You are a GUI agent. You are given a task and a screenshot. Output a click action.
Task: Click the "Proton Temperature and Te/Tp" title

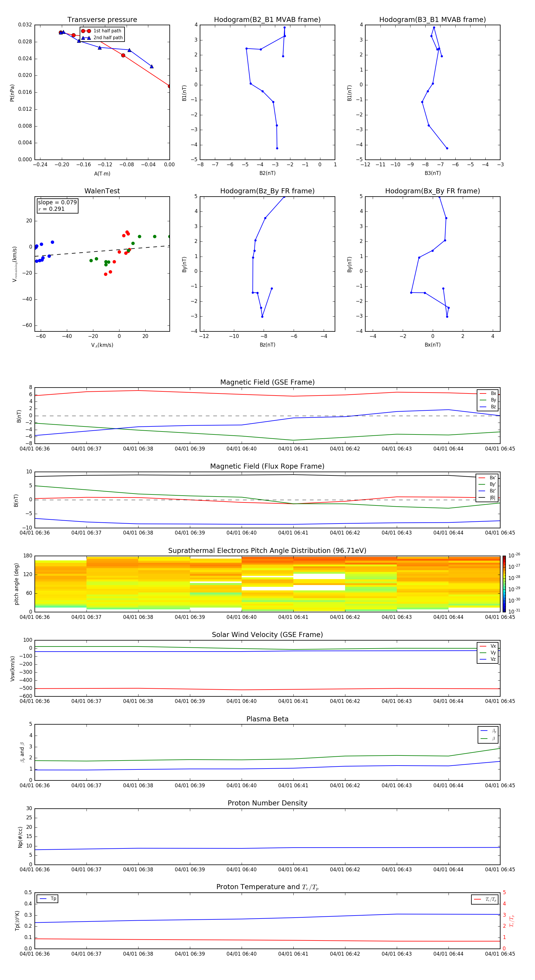click(x=267, y=887)
